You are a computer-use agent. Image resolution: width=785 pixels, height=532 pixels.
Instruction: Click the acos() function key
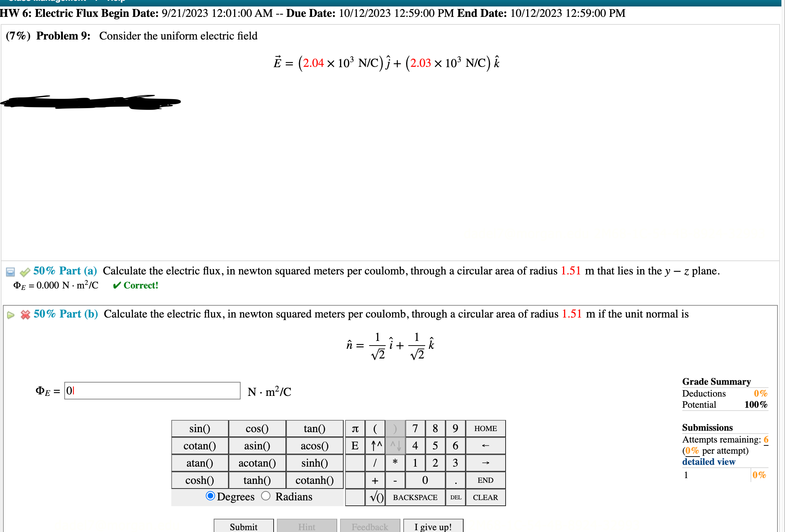315,446
